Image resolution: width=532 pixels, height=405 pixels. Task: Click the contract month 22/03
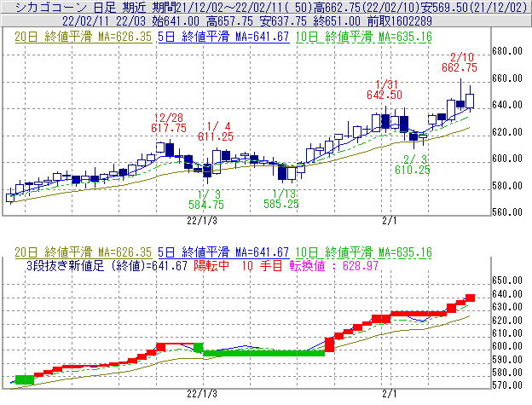(130, 21)
